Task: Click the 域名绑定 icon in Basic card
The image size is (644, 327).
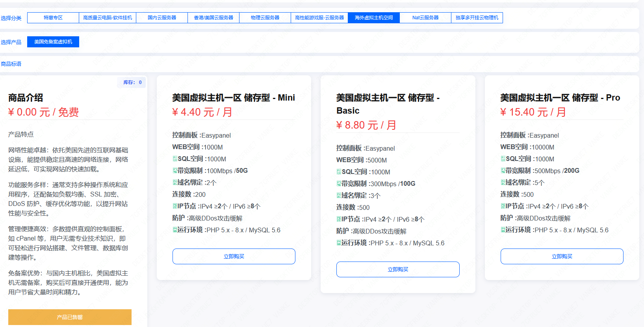Action: tap(339, 196)
